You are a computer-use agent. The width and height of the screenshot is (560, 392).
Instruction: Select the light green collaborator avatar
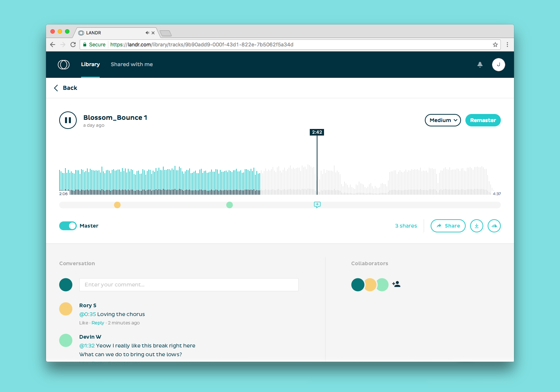click(383, 285)
